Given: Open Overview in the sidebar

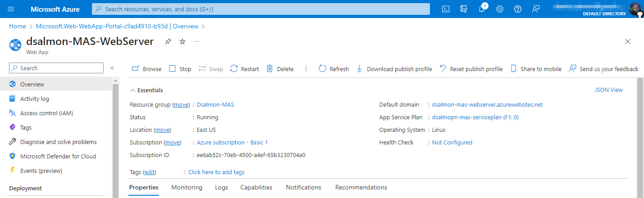Looking at the screenshot, I should (56, 84).
